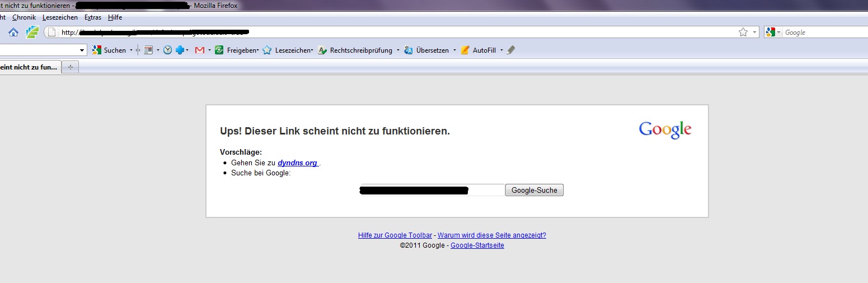Click the Übersetzen translate button
Image resolution: width=868 pixels, height=283 pixels.
tap(426, 50)
